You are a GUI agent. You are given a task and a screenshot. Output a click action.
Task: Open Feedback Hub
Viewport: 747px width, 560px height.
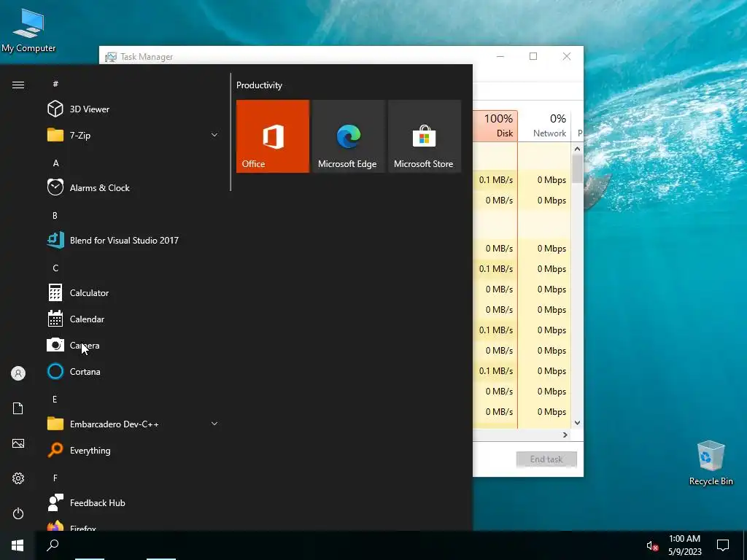[133, 503]
